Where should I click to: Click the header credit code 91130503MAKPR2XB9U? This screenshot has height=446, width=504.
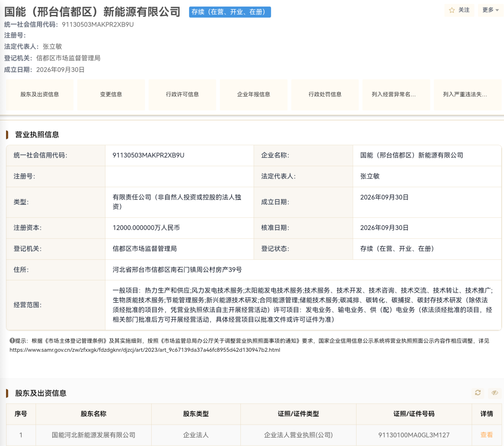(98, 24)
